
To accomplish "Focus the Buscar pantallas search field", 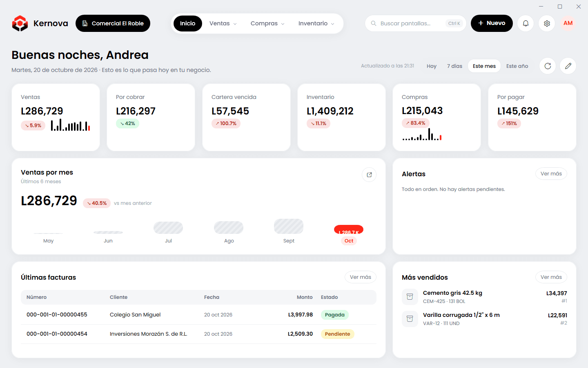I will (x=416, y=23).
